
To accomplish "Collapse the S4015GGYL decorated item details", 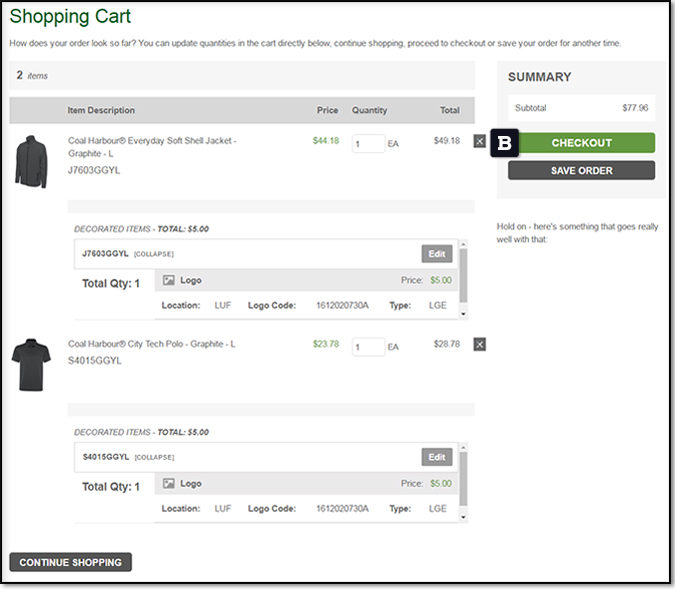I will click(154, 457).
